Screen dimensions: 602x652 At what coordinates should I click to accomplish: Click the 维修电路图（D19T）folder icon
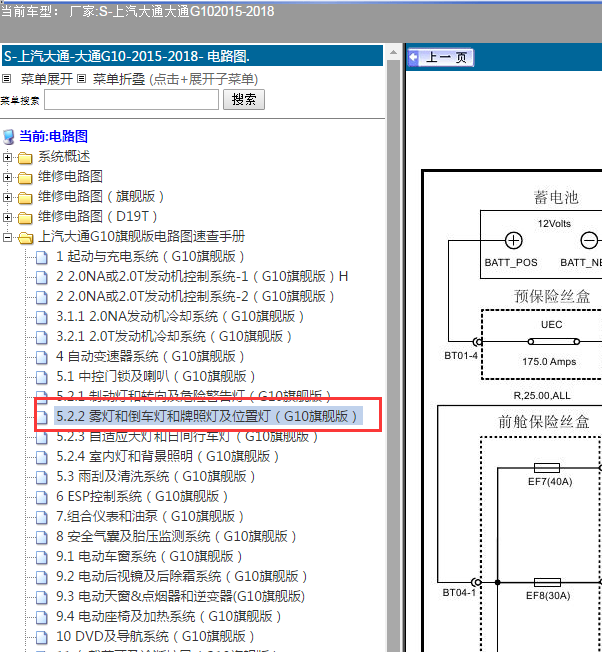coord(25,218)
